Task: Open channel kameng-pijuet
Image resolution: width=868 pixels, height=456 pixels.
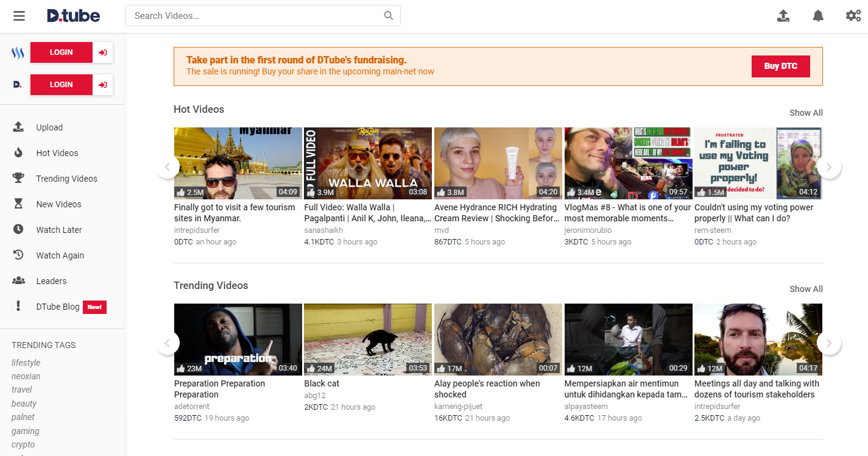Action: (x=460, y=407)
